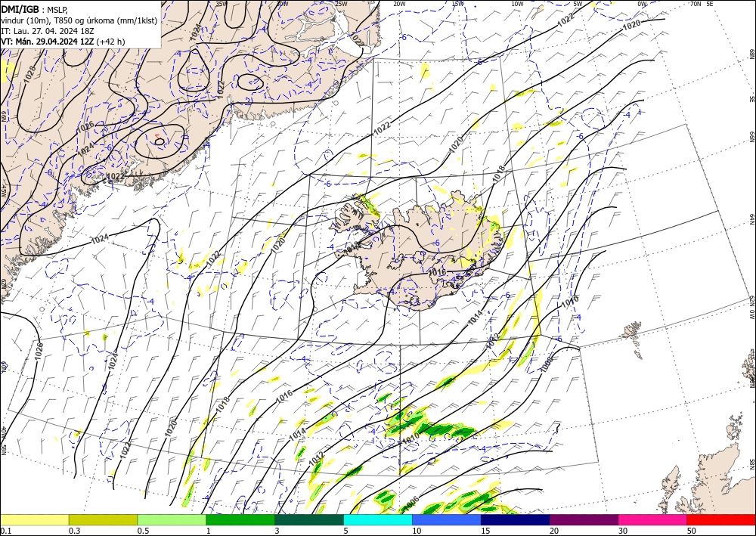Click the 'VT: Mán. 29.04.2024 12Z' valid time
The image size is (756, 536).
tap(48, 42)
